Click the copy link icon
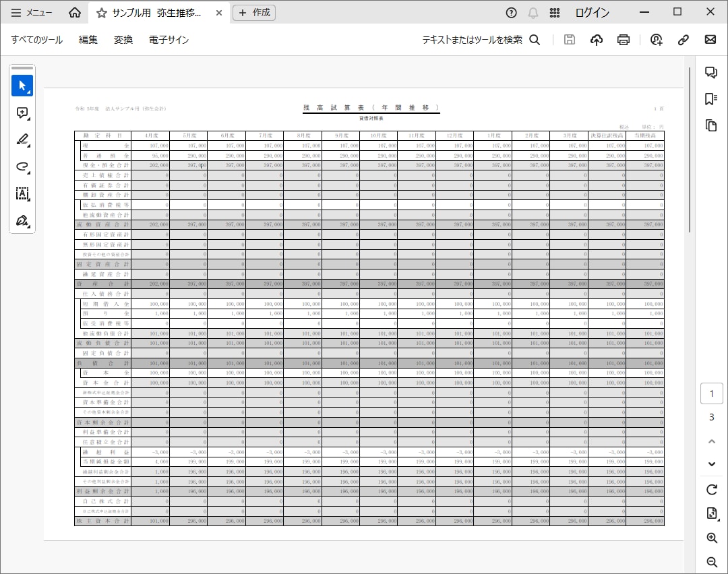This screenshot has width=728, height=574. (x=683, y=40)
